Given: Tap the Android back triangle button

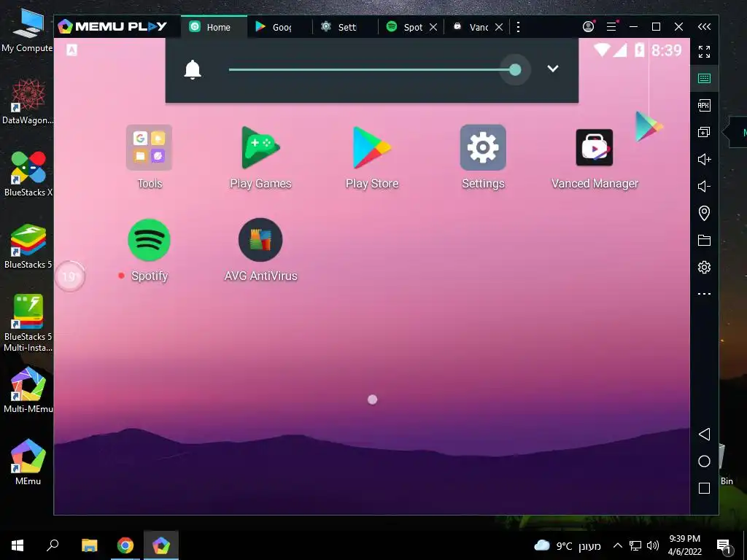Looking at the screenshot, I should pos(704,434).
